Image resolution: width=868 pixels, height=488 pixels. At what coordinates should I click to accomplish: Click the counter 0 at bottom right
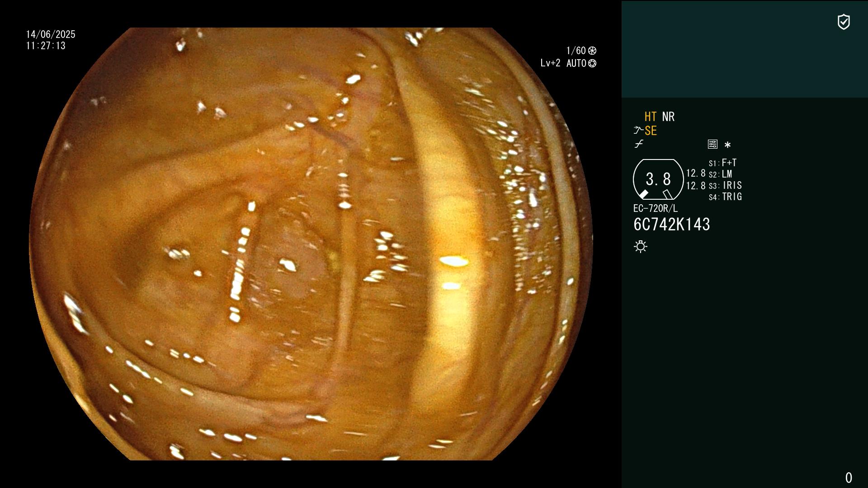pyautogui.click(x=849, y=478)
